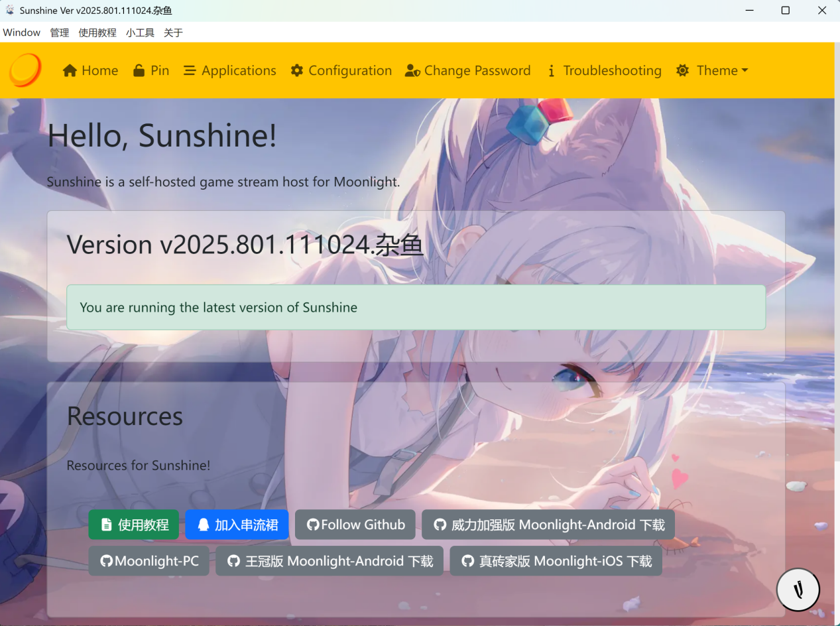The height and width of the screenshot is (626, 840).
Task: Click the Sunshine orange logo icon
Action: 25,70
